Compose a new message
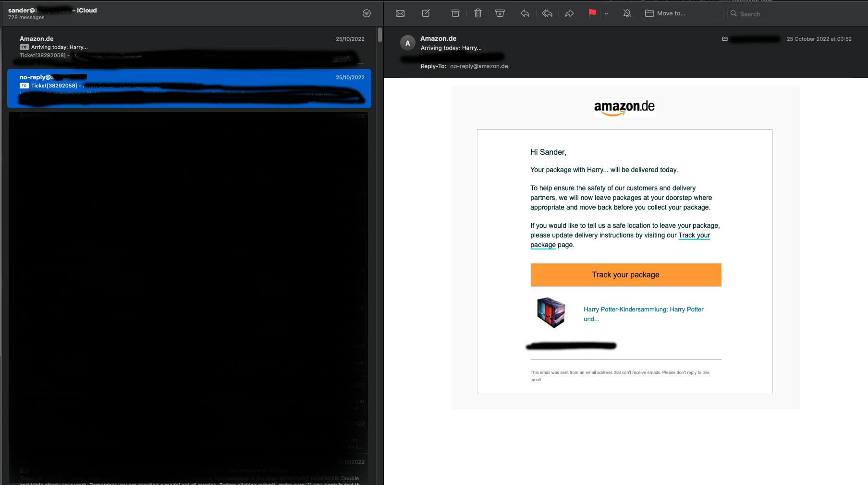The image size is (868, 485). pos(426,13)
